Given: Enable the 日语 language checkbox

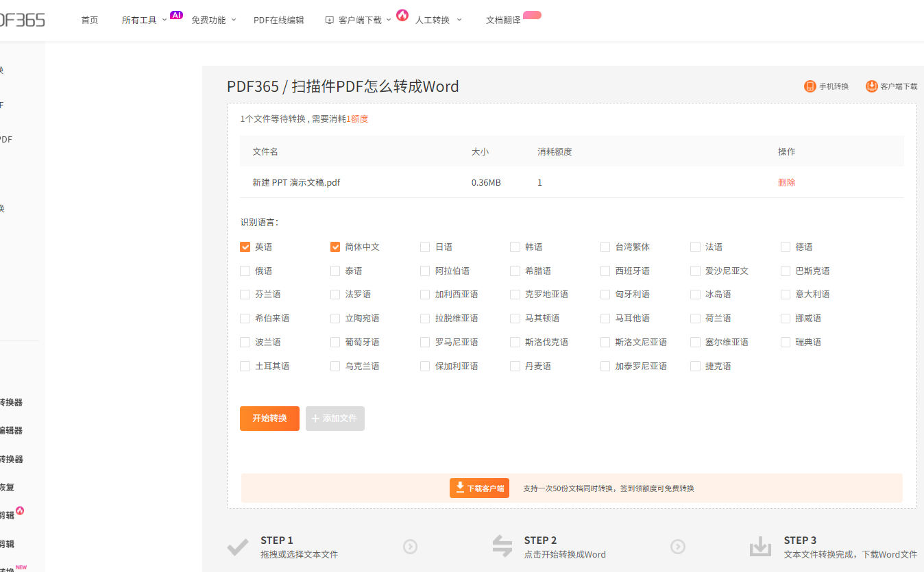Looking at the screenshot, I should coord(425,247).
